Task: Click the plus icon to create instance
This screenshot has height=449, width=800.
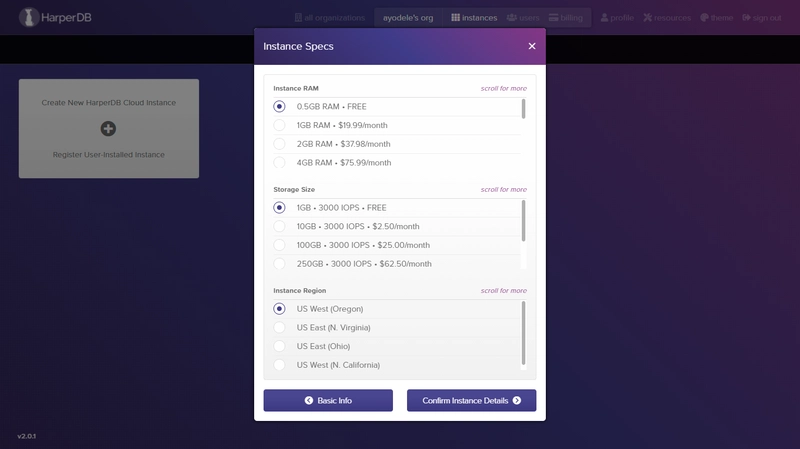Action: pos(108,129)
